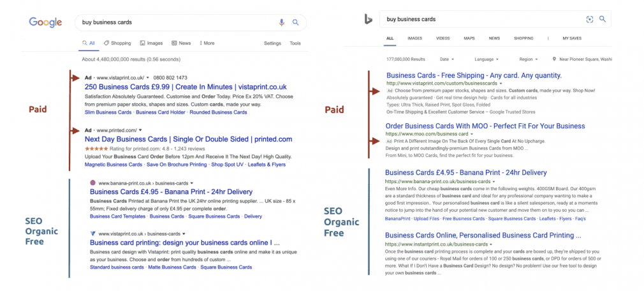Viewport: 644px width, 291px height.
Task: Click the 'Shop Spot UV' sitelink
Action: tap(228, 165)
